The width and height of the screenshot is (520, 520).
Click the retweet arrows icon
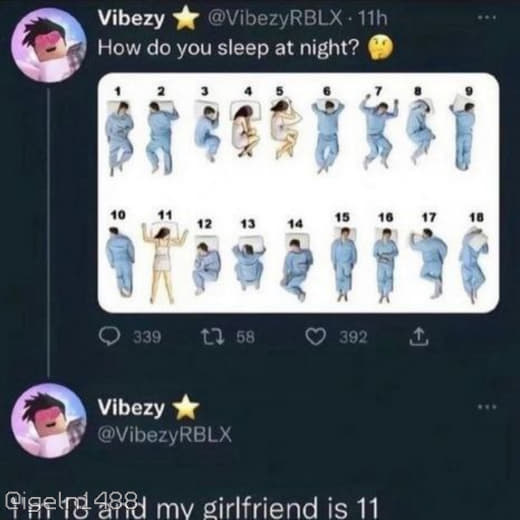[212, 337]
